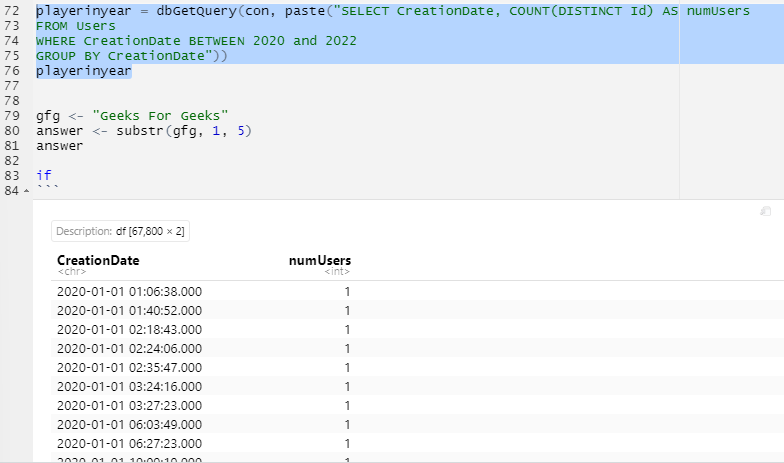
Task: Click the closing backticks on line 84
Action: pos(48,188)
